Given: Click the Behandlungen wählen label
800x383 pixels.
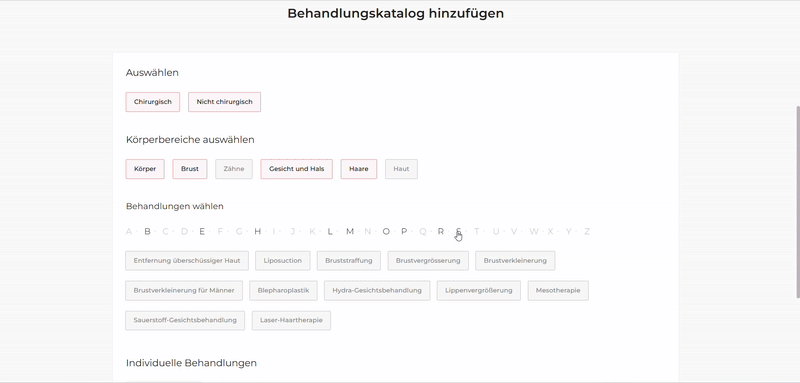Looking at the screenshot, I should 174,207.
